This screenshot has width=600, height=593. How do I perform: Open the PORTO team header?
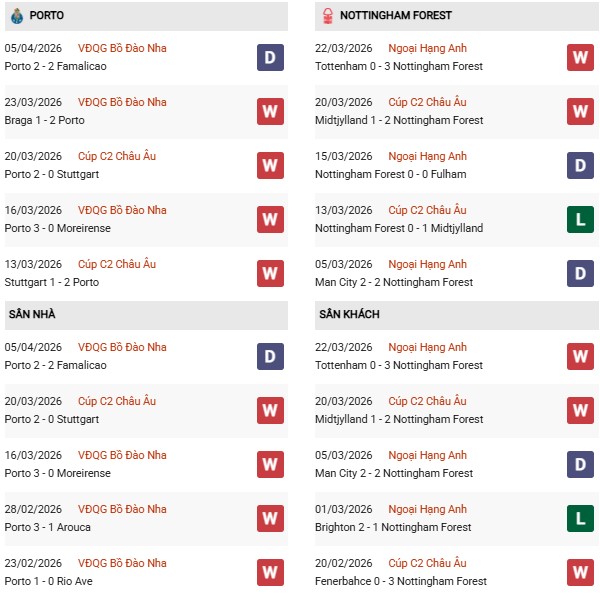[x=47, y=16]
